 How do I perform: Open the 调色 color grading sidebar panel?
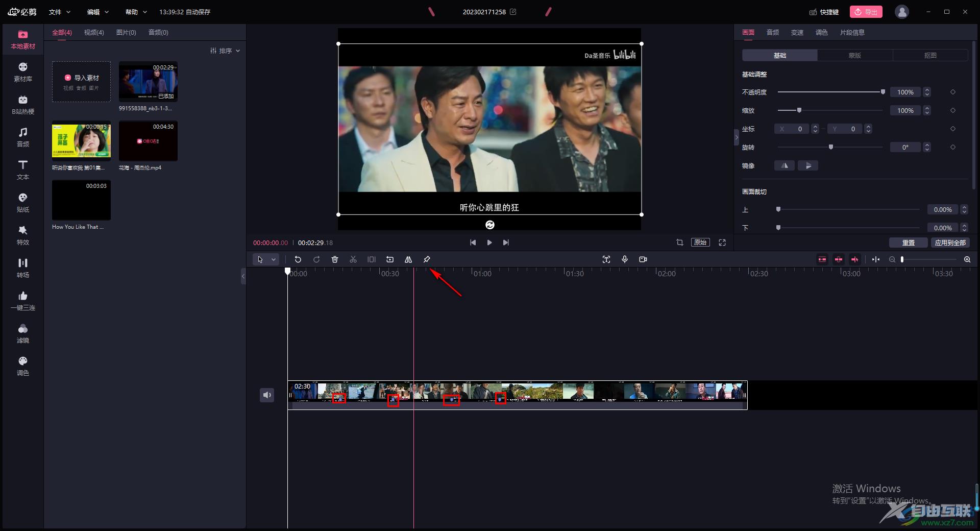coord(23,367)
